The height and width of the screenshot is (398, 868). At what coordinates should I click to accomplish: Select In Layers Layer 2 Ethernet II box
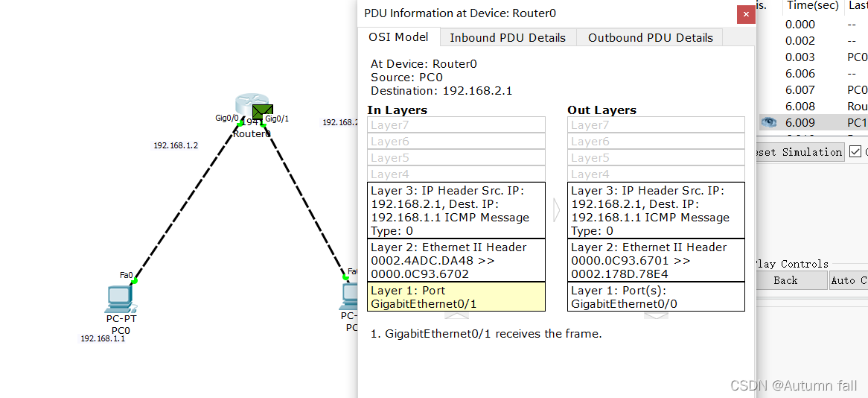coord(456,260)
